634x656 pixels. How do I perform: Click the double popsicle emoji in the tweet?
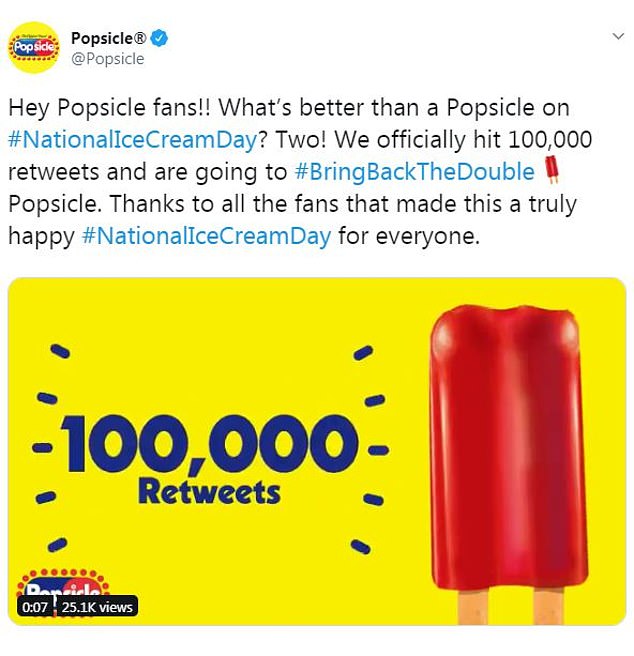pos(547,171)
